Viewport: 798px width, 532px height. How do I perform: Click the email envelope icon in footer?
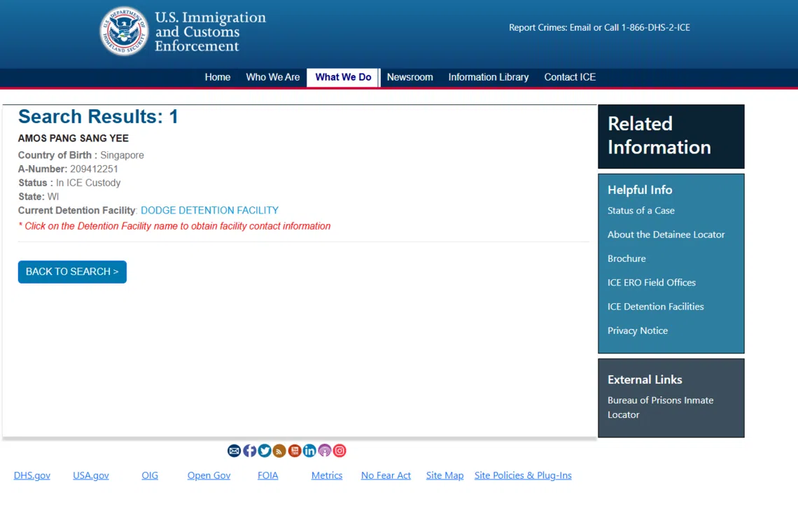(x=234, y=451)
